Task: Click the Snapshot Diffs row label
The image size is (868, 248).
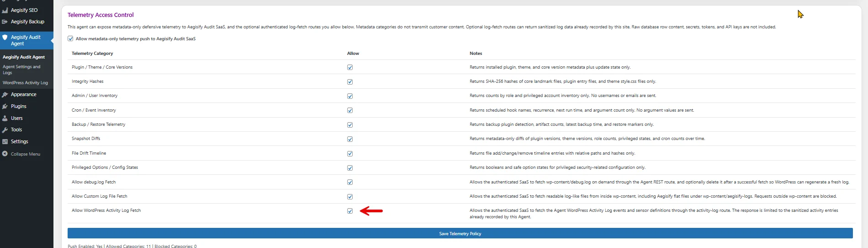Action: [86, 139]
